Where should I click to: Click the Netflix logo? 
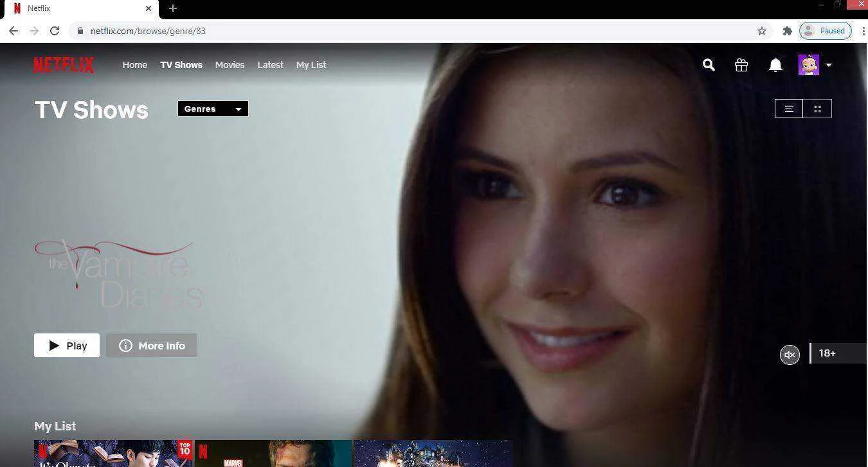tap(64, 65)
